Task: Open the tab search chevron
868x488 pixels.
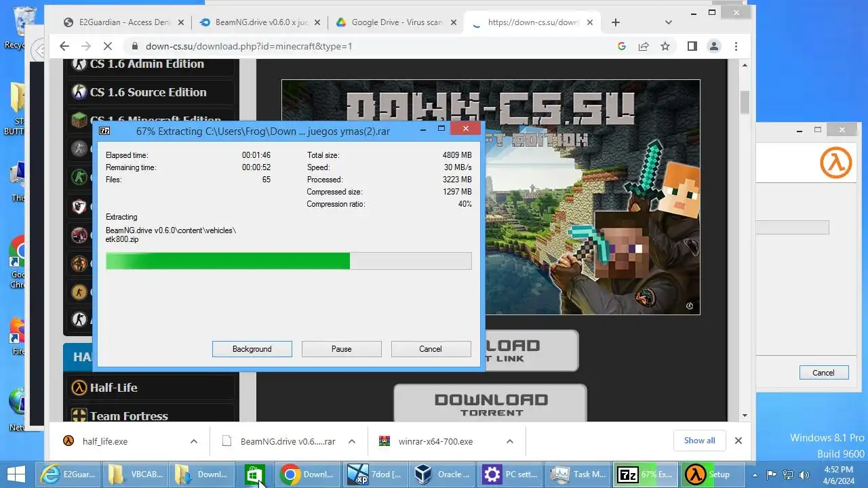Action: coord(669,22)
